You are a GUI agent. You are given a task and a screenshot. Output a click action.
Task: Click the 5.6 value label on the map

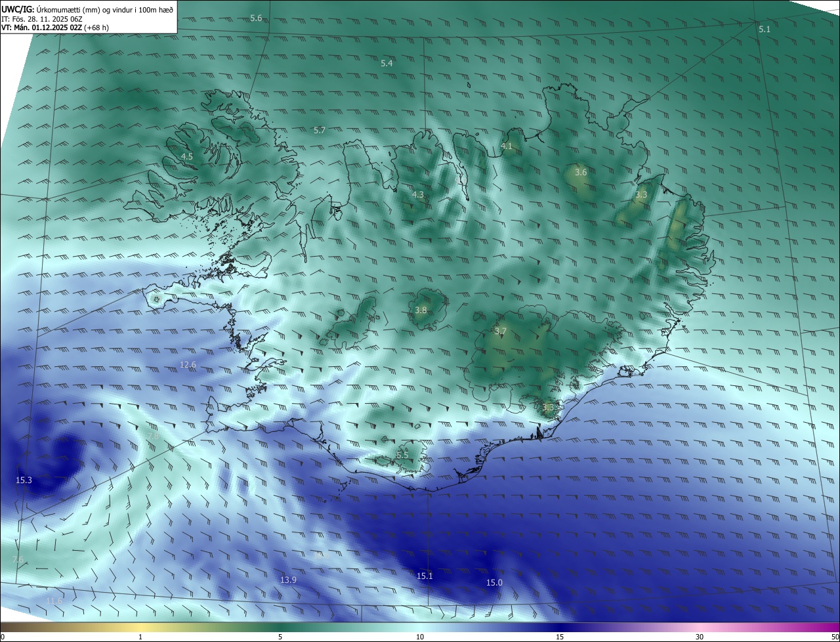pos(256,18)
